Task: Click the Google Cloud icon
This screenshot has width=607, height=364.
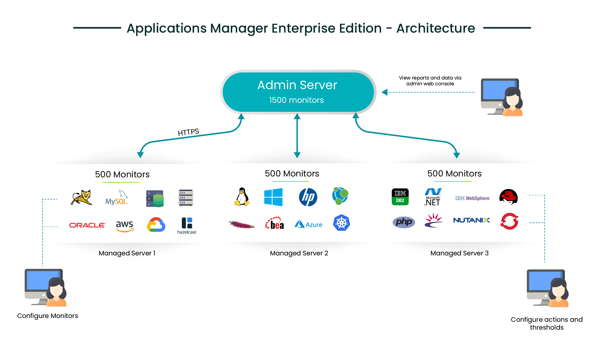Action: (156, 225)
